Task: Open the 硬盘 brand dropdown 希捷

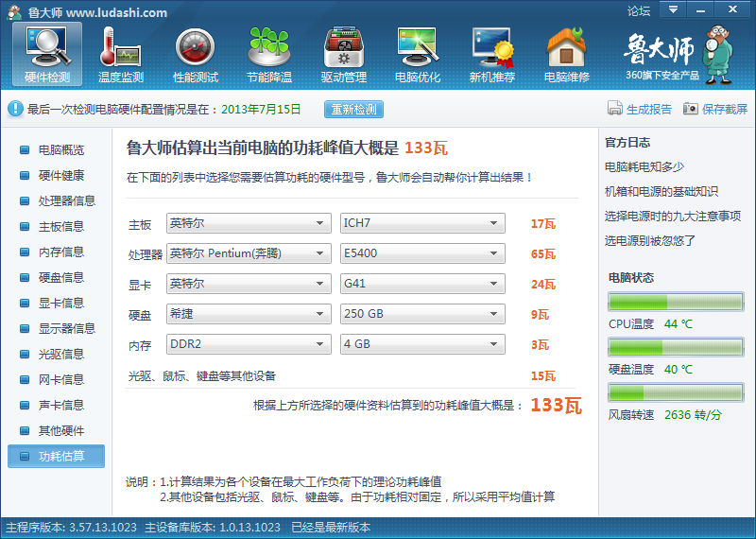Action: [249, 314]
